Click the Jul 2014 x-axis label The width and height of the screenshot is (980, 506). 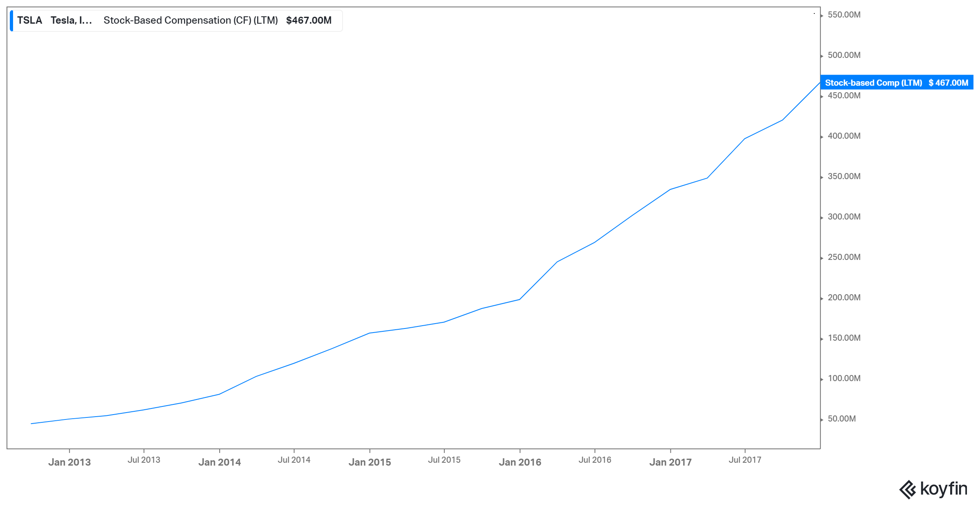294,460
